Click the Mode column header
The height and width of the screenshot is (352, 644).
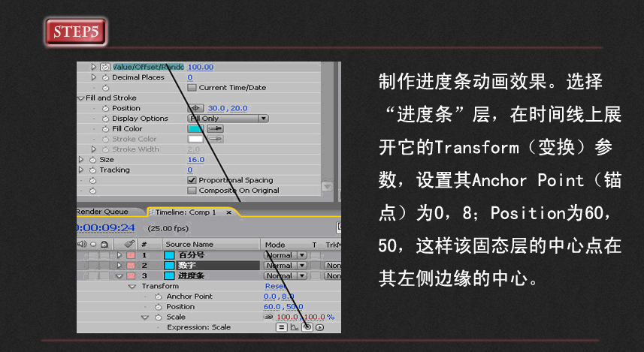[275, 245]
